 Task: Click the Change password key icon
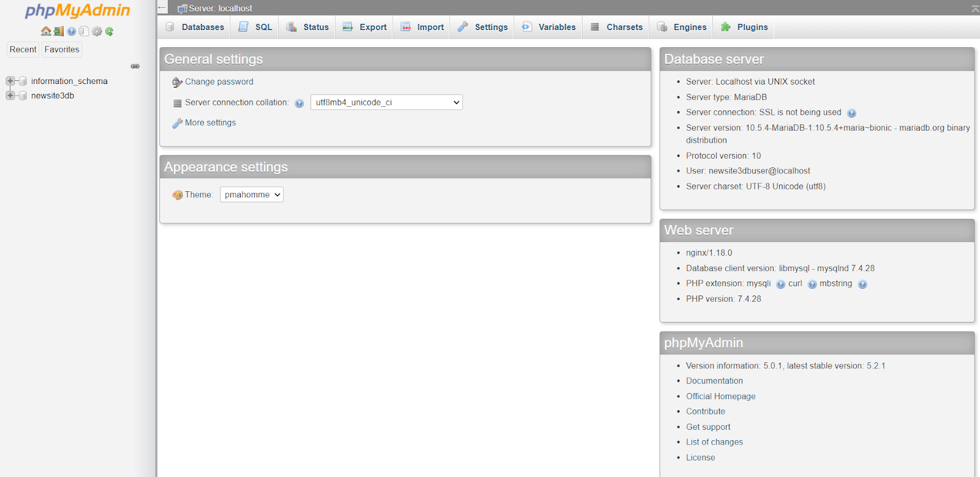point(178,82)
